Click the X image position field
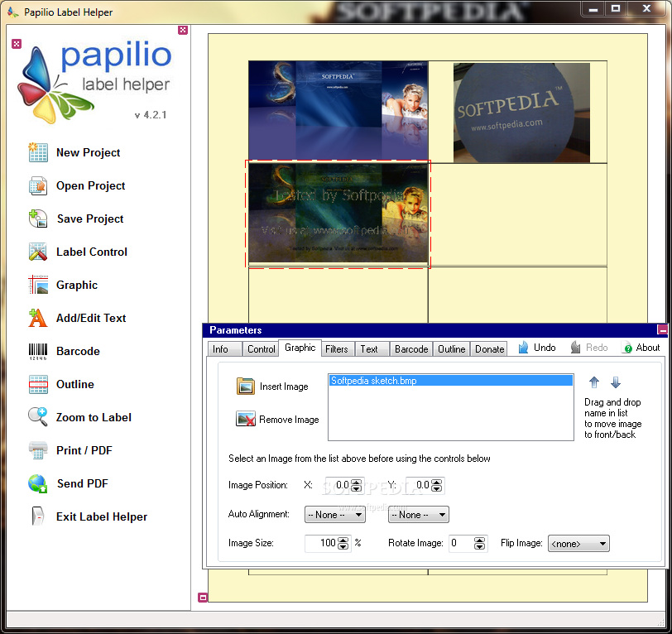This screenshot has width=672, height=634. (x=338, y=485)
